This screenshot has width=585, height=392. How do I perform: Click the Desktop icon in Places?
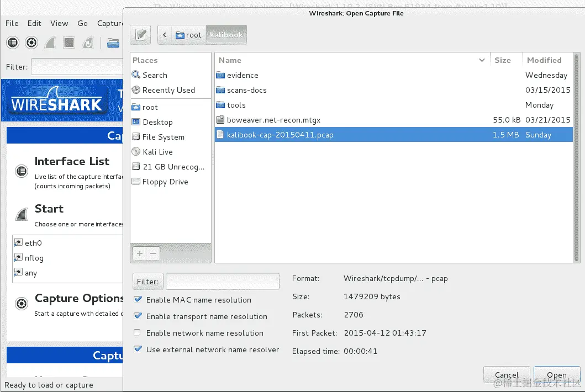tap(136, 122)
